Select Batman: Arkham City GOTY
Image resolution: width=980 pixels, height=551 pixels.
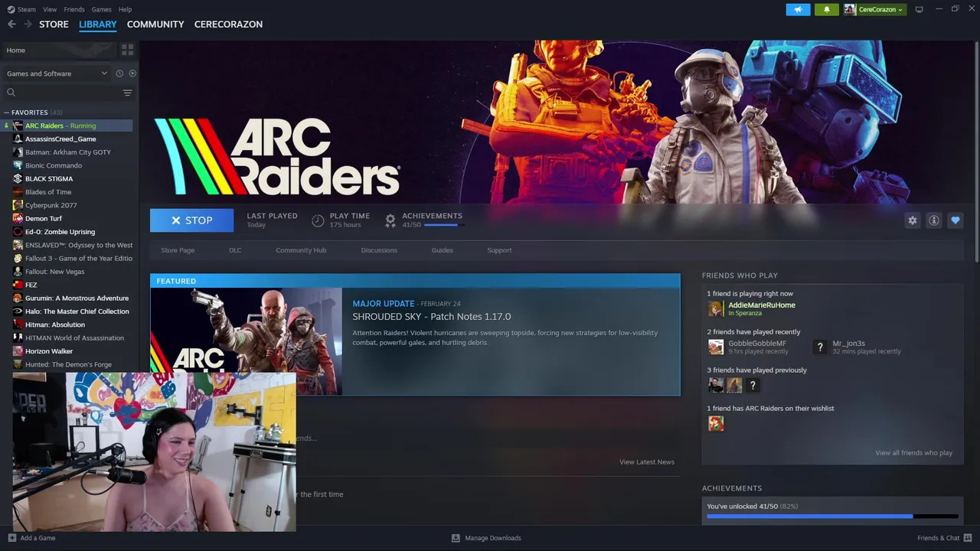point(68,152)
